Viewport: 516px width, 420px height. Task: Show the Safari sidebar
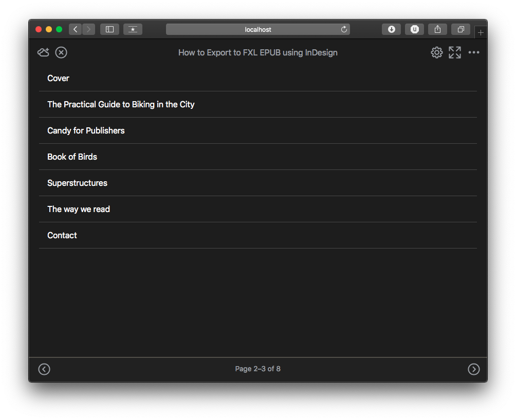coord(109,29)
